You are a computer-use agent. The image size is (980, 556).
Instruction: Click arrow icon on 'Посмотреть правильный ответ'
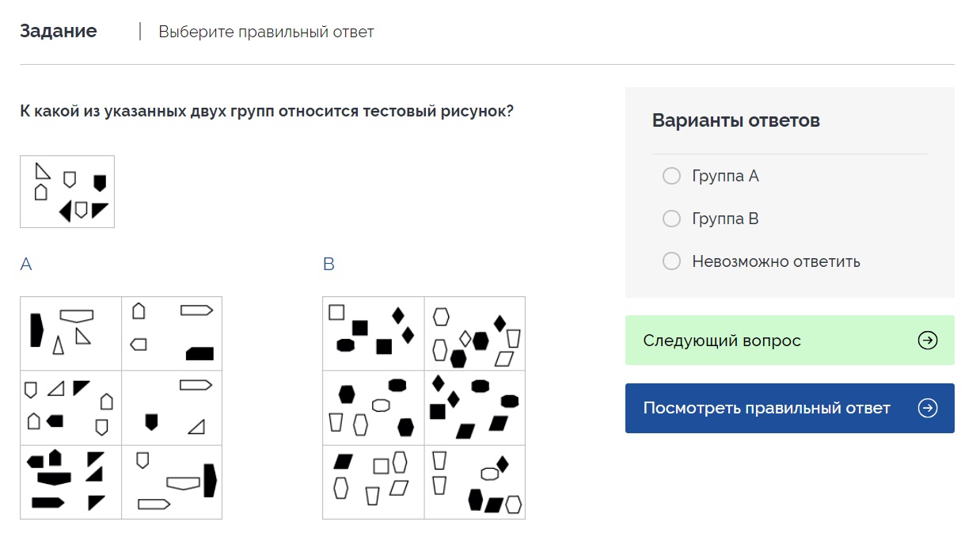point(927,408)
